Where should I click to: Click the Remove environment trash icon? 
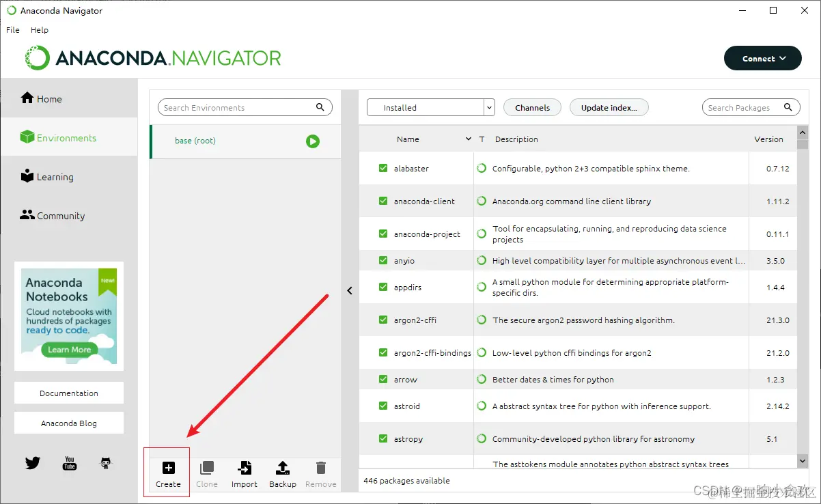click(x=321, y=468)
